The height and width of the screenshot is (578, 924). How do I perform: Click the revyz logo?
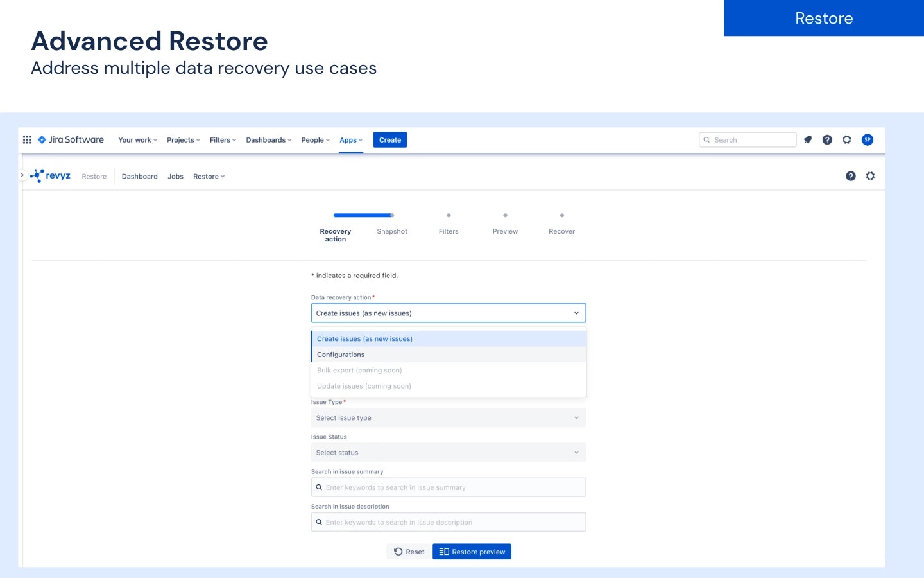point(51,176)
